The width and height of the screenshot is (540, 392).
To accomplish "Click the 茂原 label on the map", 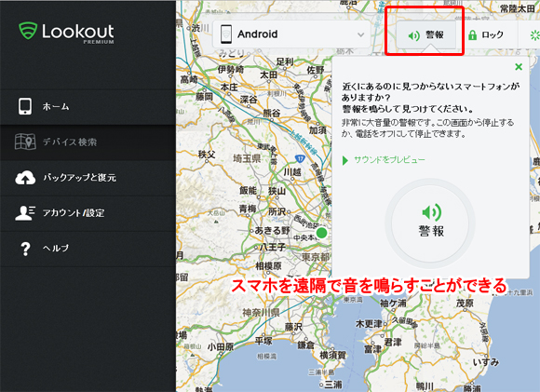I will coord(465,303).
